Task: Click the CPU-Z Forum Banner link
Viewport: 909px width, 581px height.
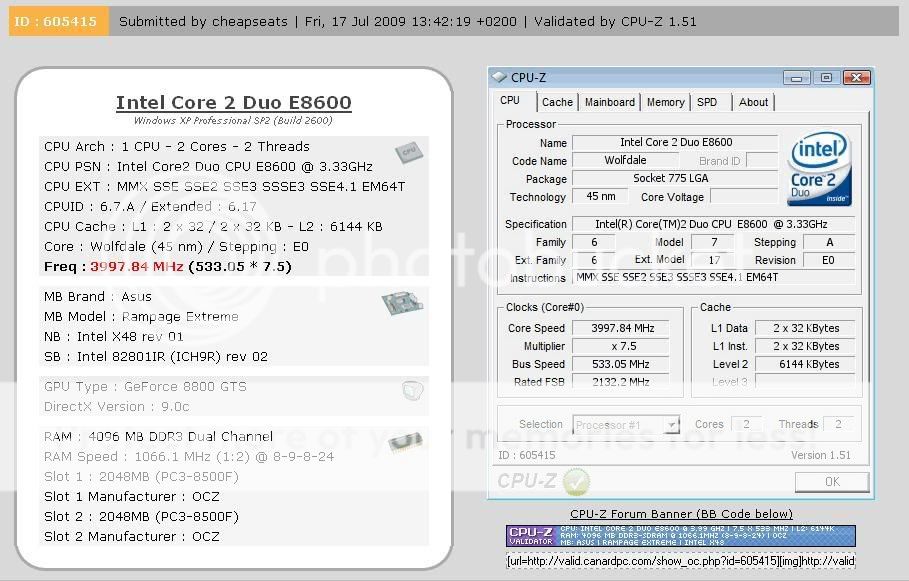Action: point(681,514)
